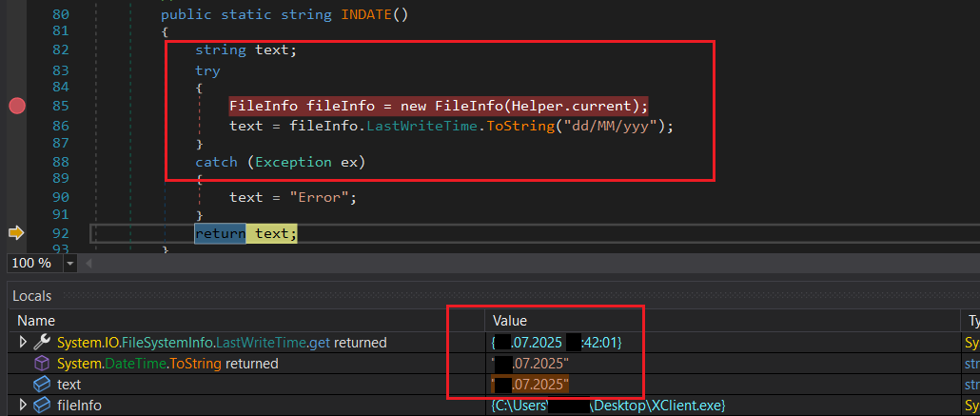The image size is (980, 416).
Task: Open the 100 % zoom dropdown
Action: 69,264
